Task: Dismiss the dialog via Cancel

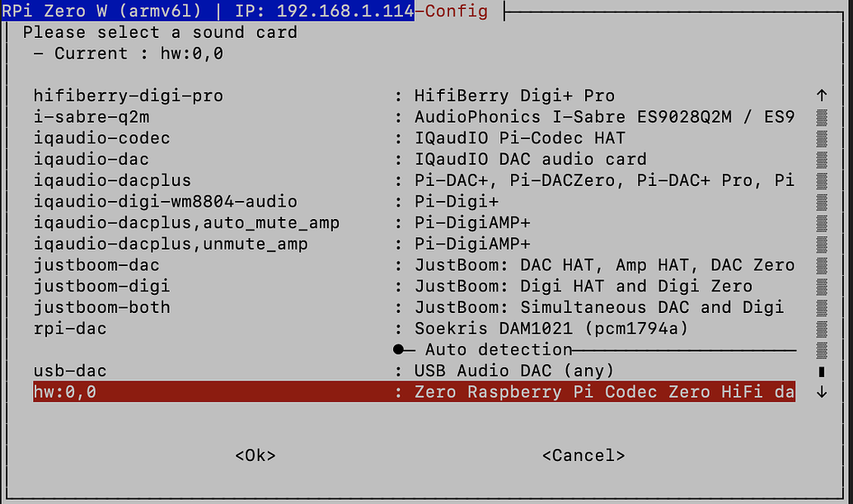Action: [583, 455]
